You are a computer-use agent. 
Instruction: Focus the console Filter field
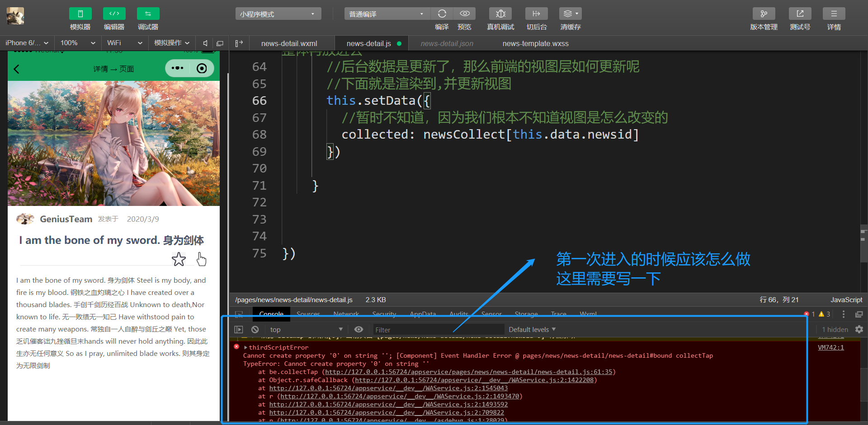438,330
